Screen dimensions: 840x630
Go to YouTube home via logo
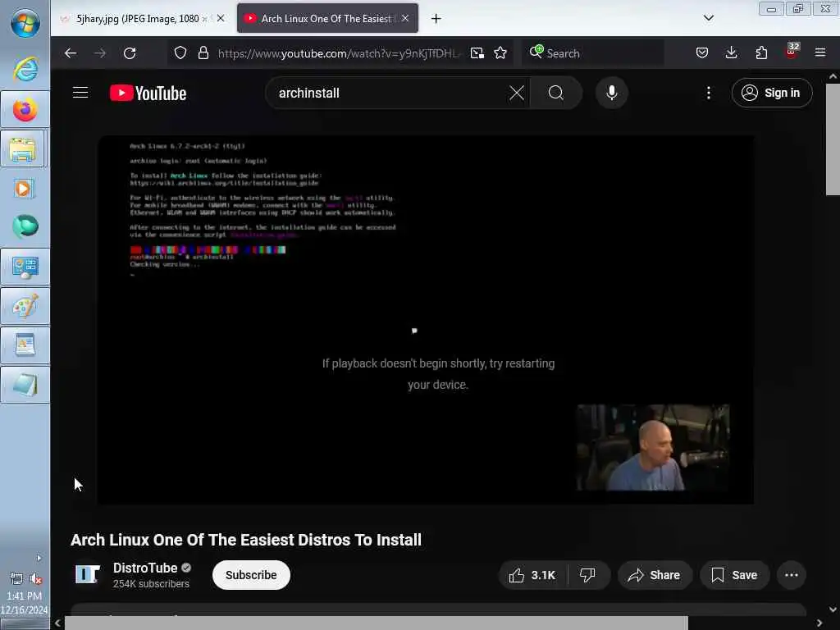pyautogui.click(x=148, y=94)
